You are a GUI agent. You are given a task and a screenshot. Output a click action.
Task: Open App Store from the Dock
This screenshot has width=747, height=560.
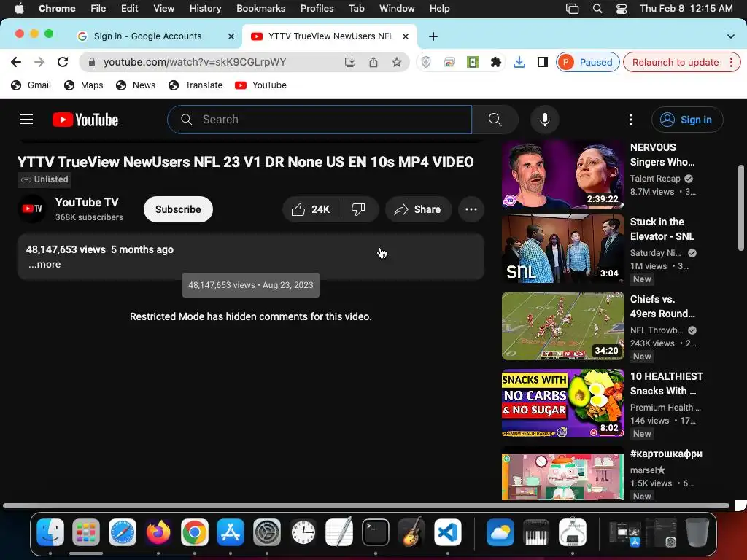tap(231, 532)
